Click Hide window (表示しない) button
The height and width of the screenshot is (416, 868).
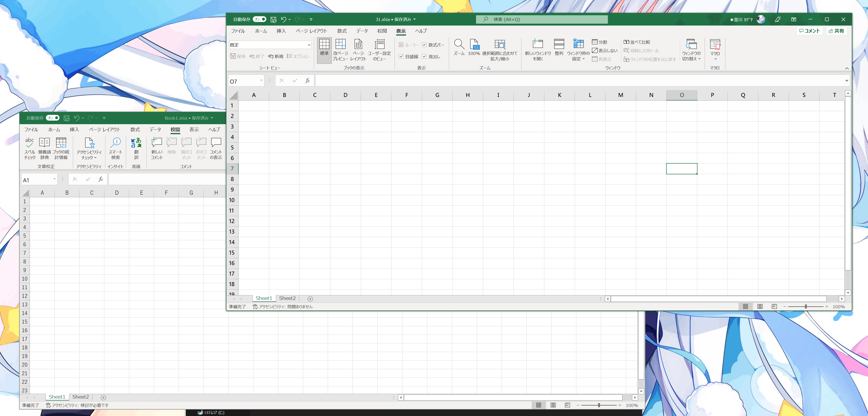[x=605, y=51]
